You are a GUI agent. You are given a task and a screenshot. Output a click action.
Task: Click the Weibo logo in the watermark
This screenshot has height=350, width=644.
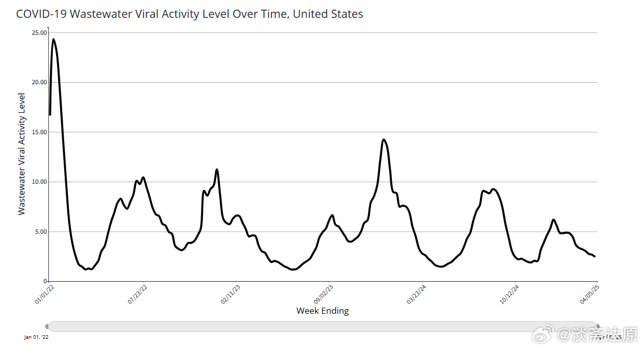pyautogui.click(x=544, y=335)
